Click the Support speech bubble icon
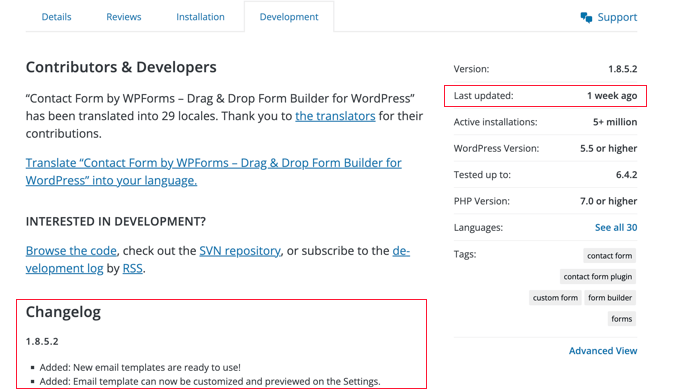Viewport: 680px width, 389px height. click(586, 17)
